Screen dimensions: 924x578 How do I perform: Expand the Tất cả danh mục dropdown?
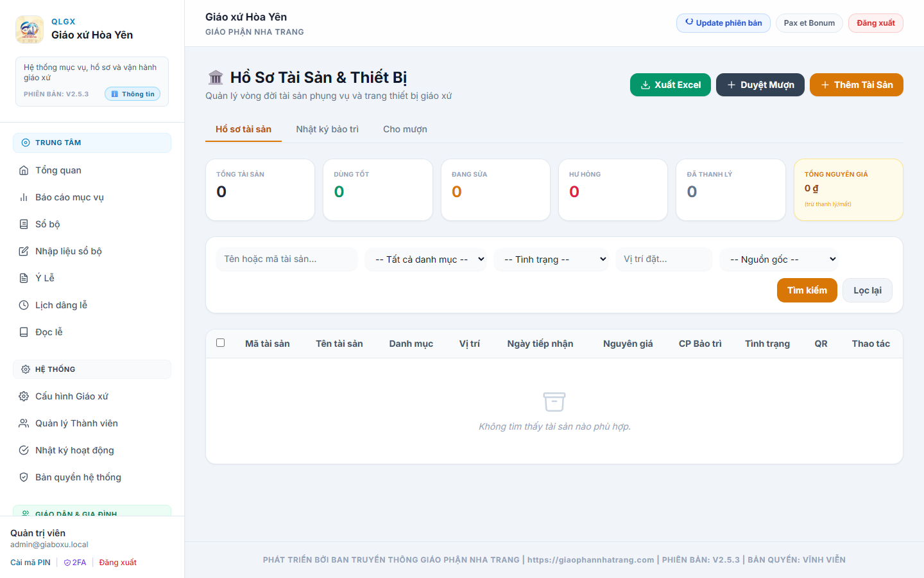[x=426, y=259]
